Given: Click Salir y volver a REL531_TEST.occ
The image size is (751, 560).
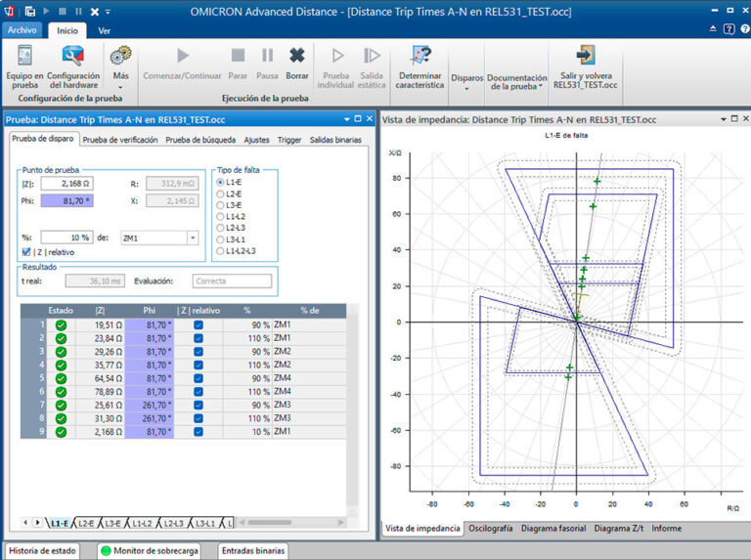Looking at the screenshot, I should coord(586,66).
